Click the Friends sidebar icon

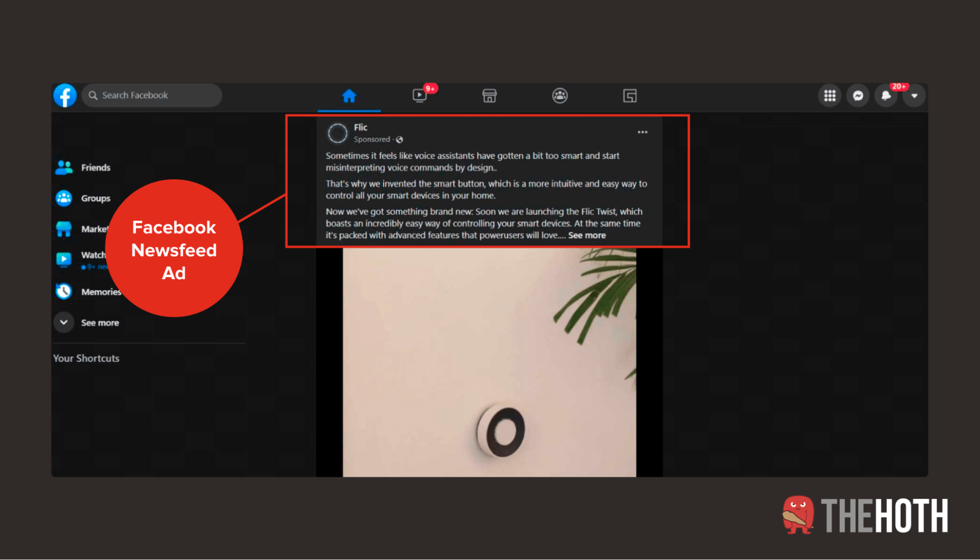[64, 168]
